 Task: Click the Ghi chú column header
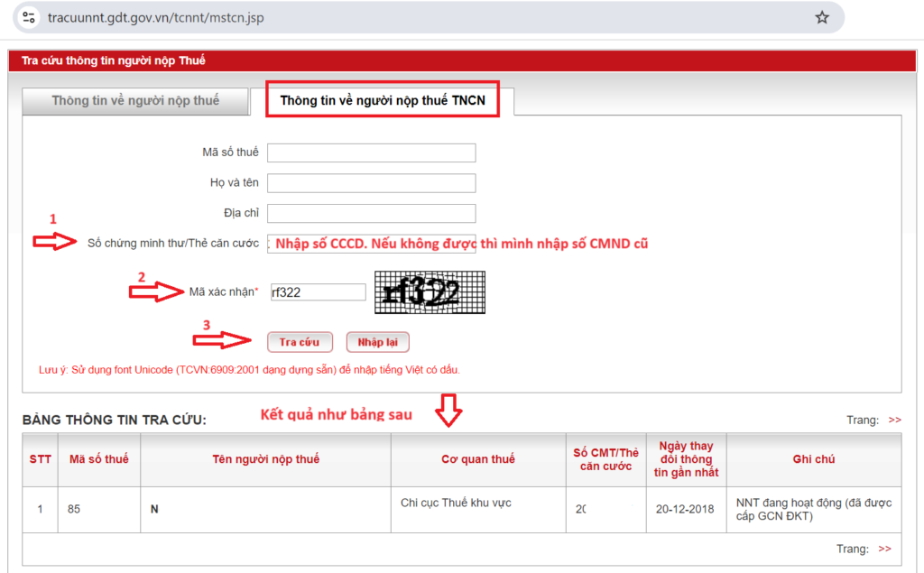pos(814,460)
